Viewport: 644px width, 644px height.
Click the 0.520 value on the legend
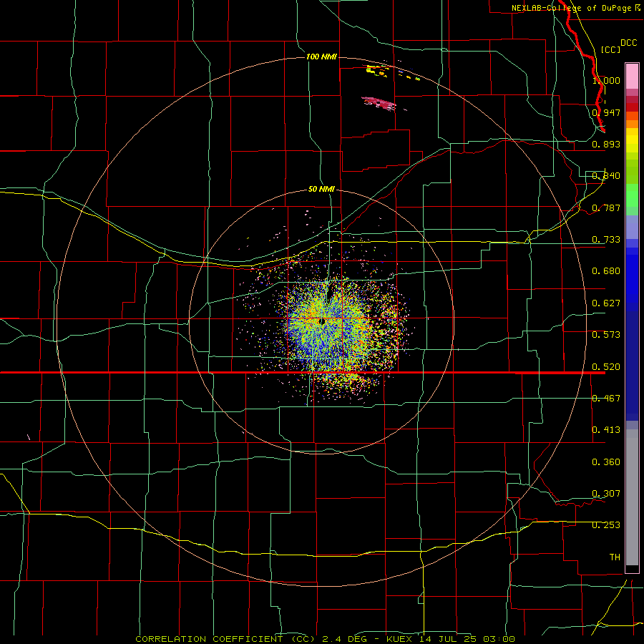pyautogui.click(x=606, y=367)
